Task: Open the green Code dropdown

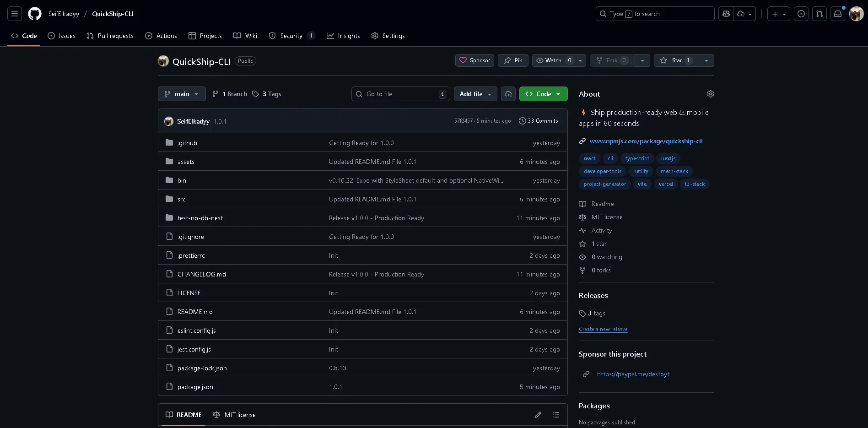Action: (543, 94)
